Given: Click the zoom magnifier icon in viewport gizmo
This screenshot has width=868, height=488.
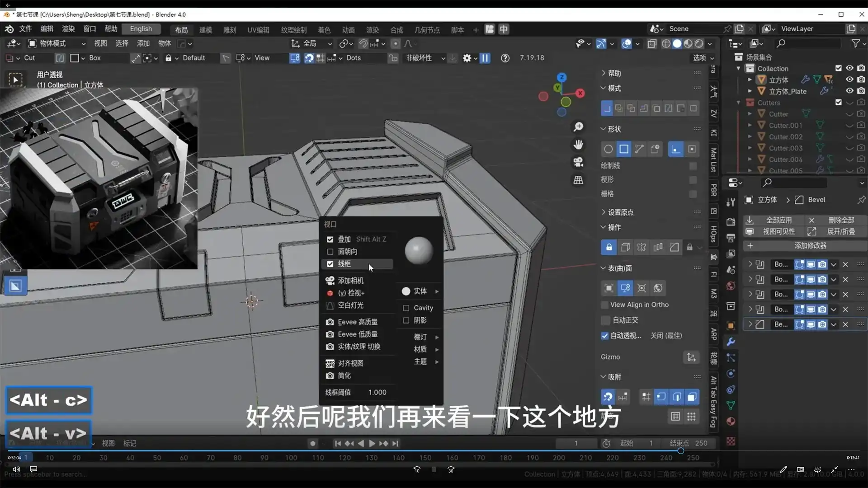Looking at the screenshot, I should click(579, 127).
